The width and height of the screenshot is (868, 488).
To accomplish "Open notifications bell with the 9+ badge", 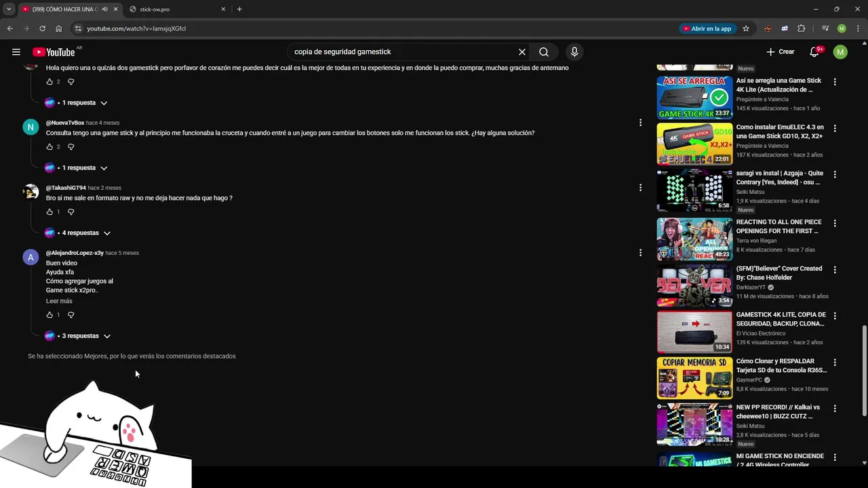I will pyautogui.click(x=815, y=52).
